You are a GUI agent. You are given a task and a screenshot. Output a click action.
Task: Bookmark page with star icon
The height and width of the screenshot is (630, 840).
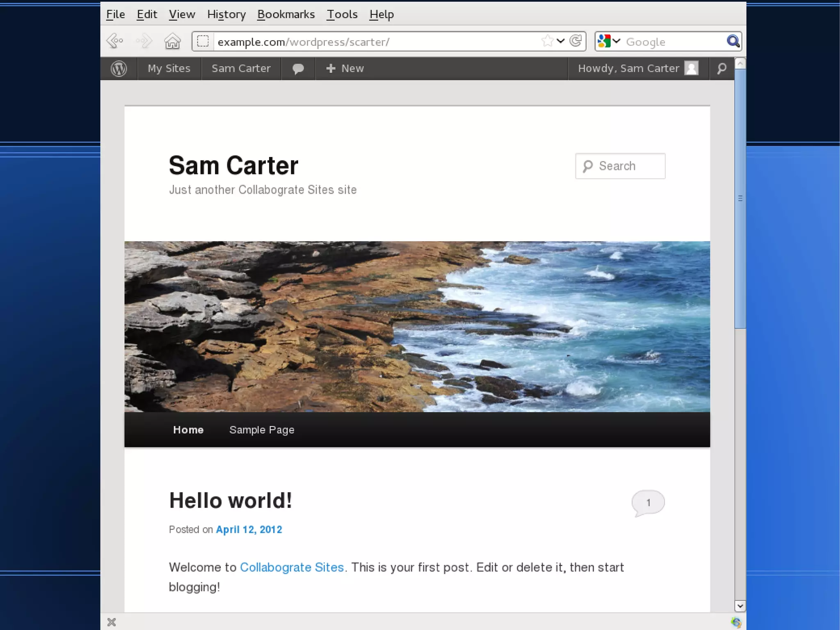[547, 41]
